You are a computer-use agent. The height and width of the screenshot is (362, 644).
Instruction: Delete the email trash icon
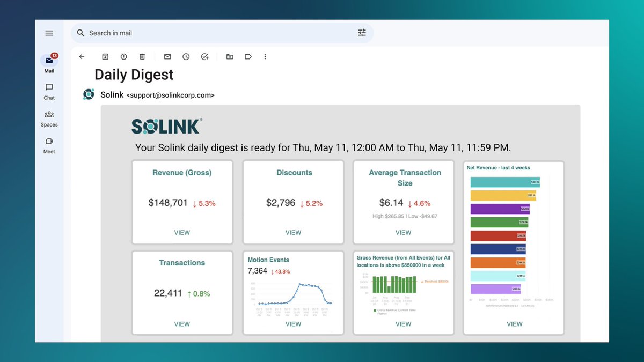[x=142, y=56]
